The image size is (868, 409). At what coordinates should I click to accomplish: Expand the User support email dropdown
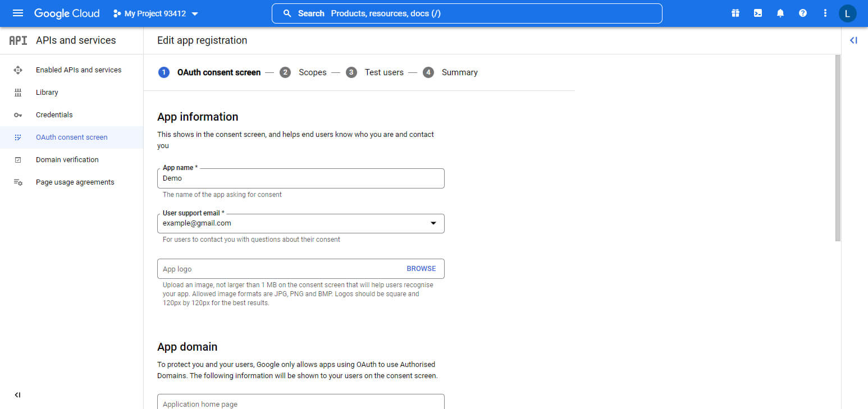point(433,223)
